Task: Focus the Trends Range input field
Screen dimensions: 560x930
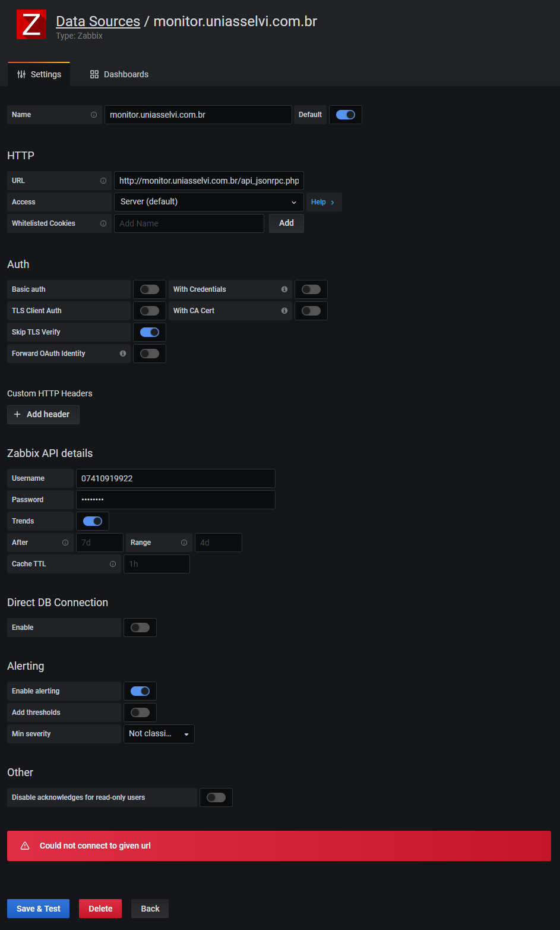Action: [219, 543]
